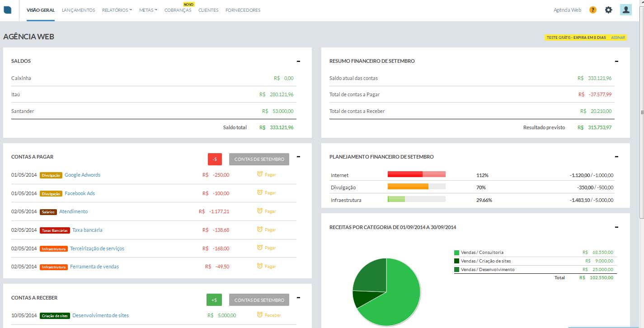644x328 pixels.
Task: Go to Lançamentos menu
Action: [x=79, y=10]
